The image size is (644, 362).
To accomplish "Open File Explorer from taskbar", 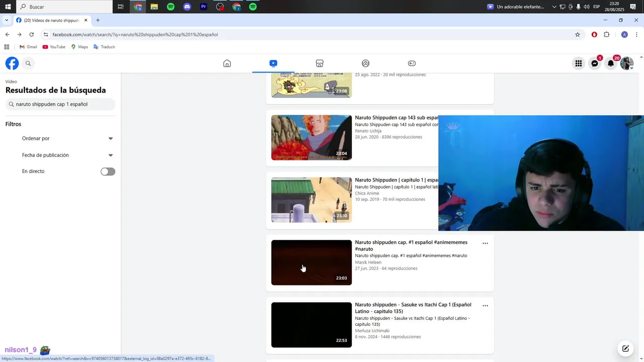I will coord(154,7).
